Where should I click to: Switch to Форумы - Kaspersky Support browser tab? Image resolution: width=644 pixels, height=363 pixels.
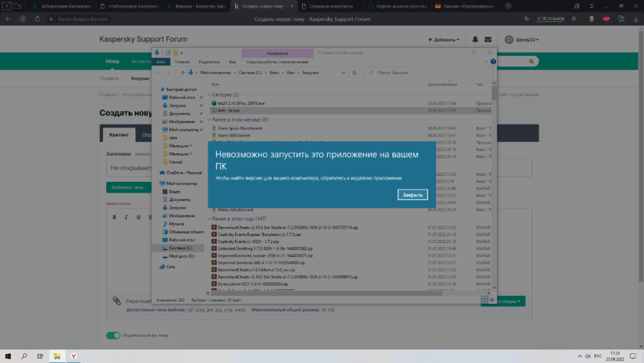(x=196, y=6)
